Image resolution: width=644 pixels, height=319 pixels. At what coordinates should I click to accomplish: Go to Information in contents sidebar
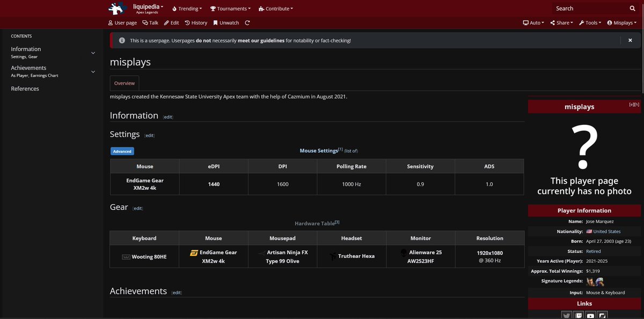click(x=26, y=49)
